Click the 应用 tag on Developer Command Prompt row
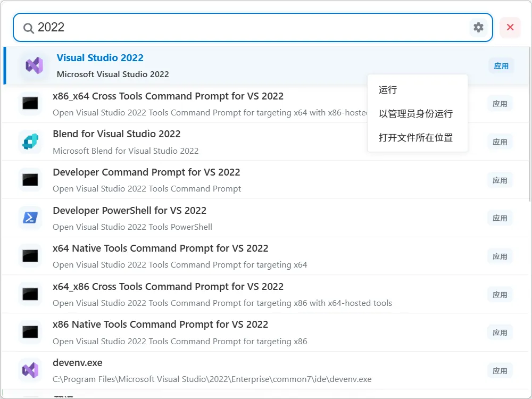Screen dimensions: 532x399 click(500, 180)
